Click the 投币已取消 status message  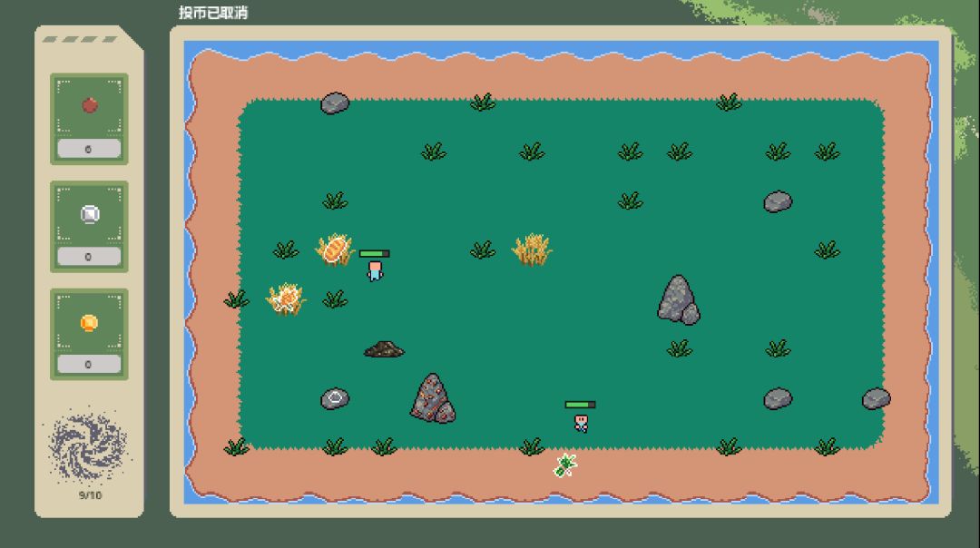213,13
